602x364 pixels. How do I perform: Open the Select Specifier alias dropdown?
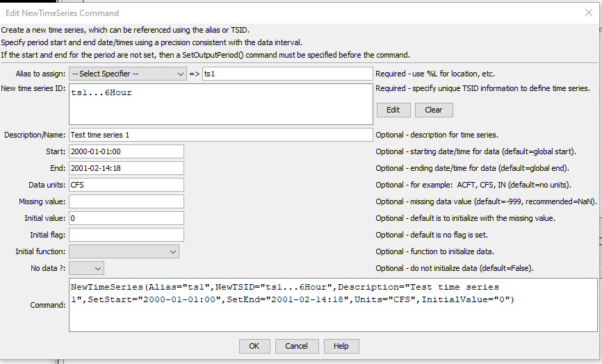pyautogui.click(x=127, y=74)
